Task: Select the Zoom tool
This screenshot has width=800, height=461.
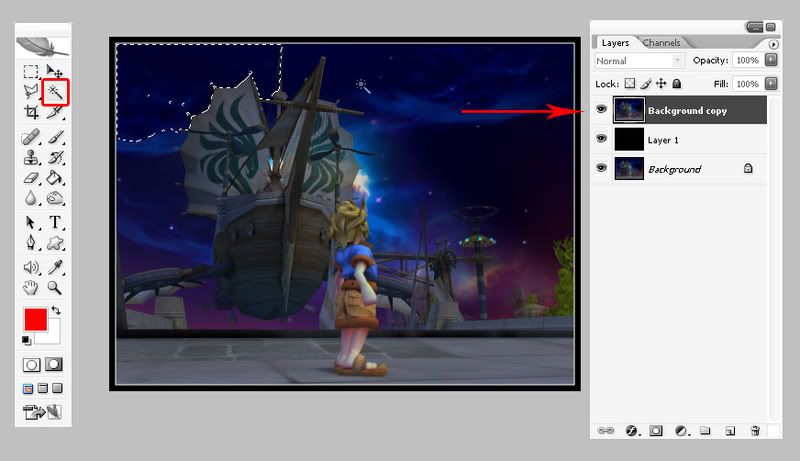Action: click(55, 288)
